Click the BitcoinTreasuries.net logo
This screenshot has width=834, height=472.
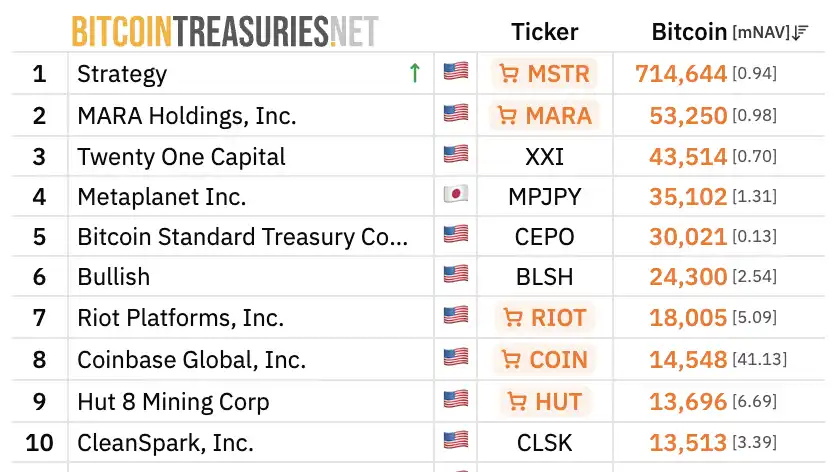[225, 32]
